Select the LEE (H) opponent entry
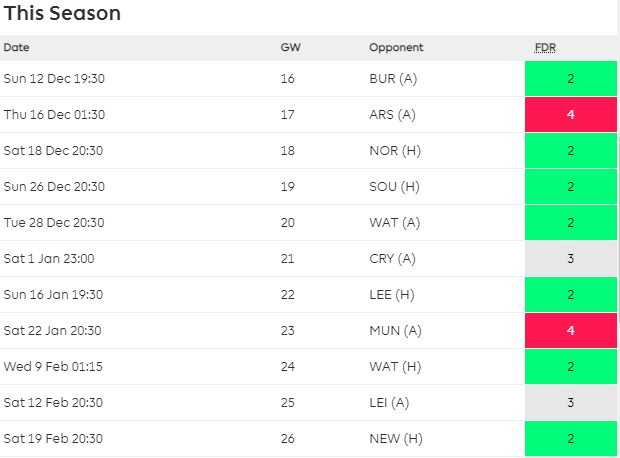Viewport: 620px width, 458px height. (x=391, y=295)
